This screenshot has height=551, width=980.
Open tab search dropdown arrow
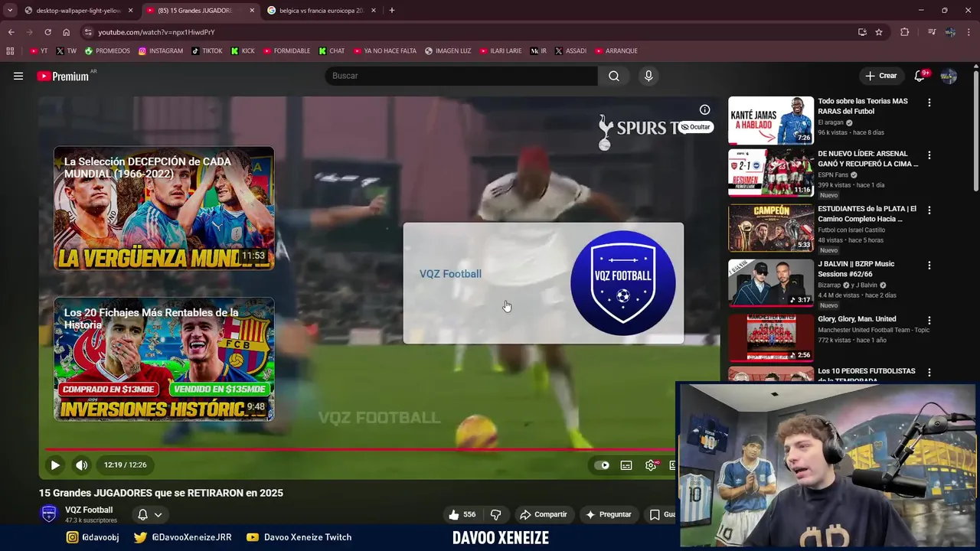click(x=10, y=11)
